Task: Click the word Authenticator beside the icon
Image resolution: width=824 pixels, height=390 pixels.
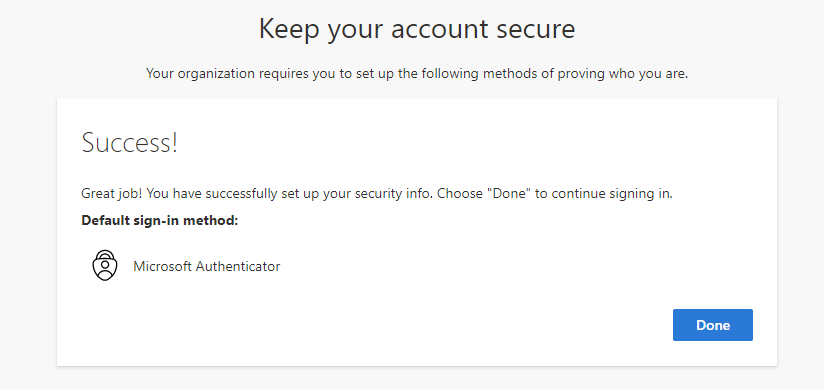Action: [x=238, y=266]
